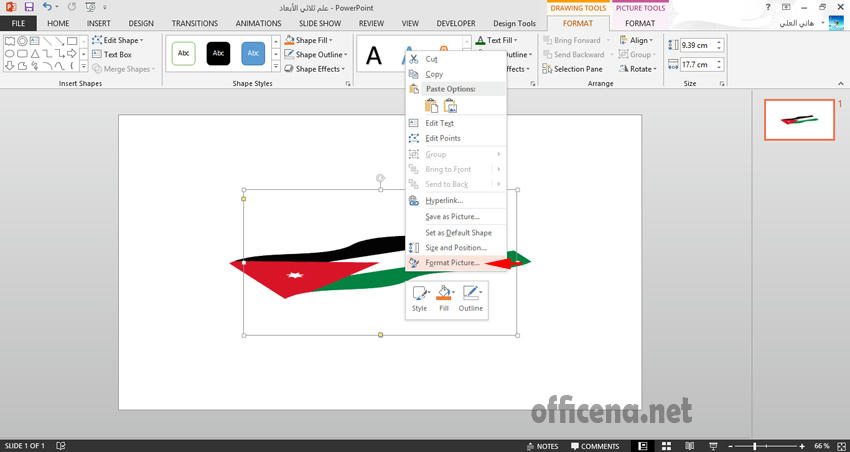This screenshot has height=452, width=850.
Task: Select the triangle shape in shapes gallery
Action: pos(34,54)
